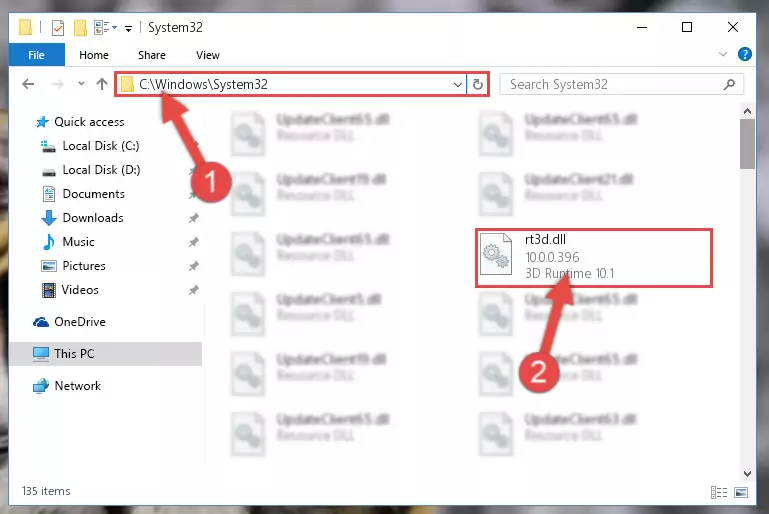Open the Downloads folder in the sidebar
Image resolution: width=769 pixels, height=514 pixels.
click(x=93, y=218)
